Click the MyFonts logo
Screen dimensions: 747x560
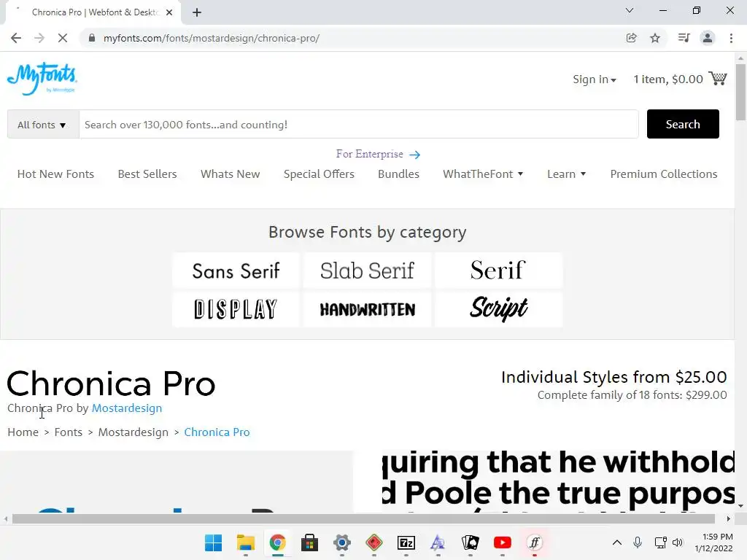pyautogui.click(x=42, y=79)
